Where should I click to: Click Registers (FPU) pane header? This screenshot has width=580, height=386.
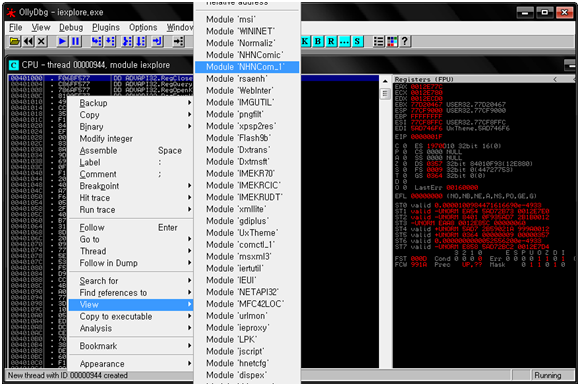(x=485, y=79)
